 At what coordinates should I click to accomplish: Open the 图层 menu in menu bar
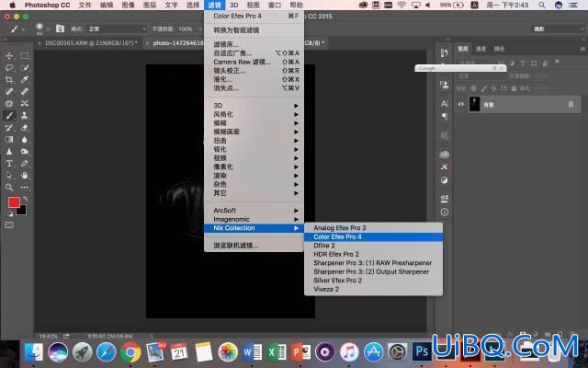[x=150, y=5]
